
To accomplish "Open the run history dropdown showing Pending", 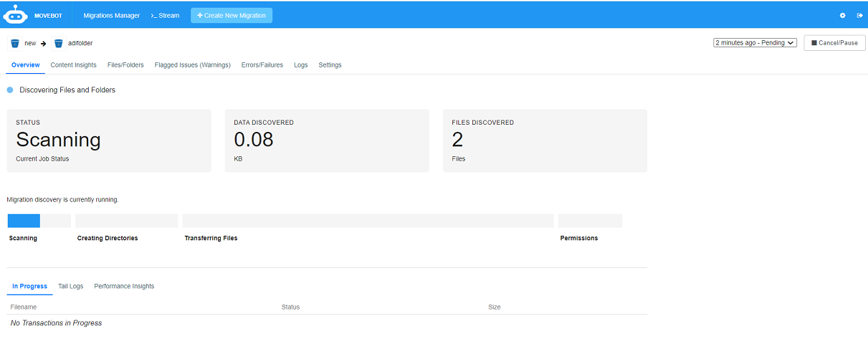I will [x=755, y=43].
